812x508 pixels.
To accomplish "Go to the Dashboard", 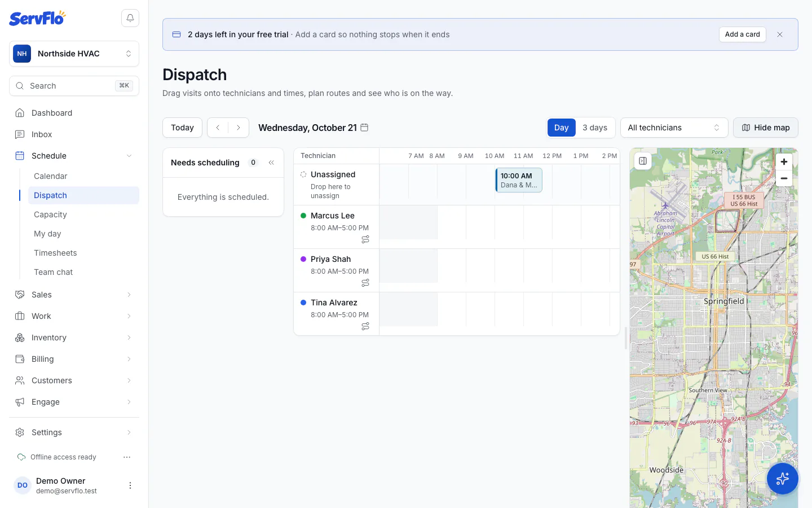I will 74,113.
